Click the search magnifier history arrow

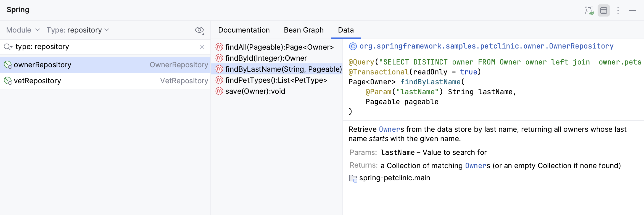[x=8, y=47]
